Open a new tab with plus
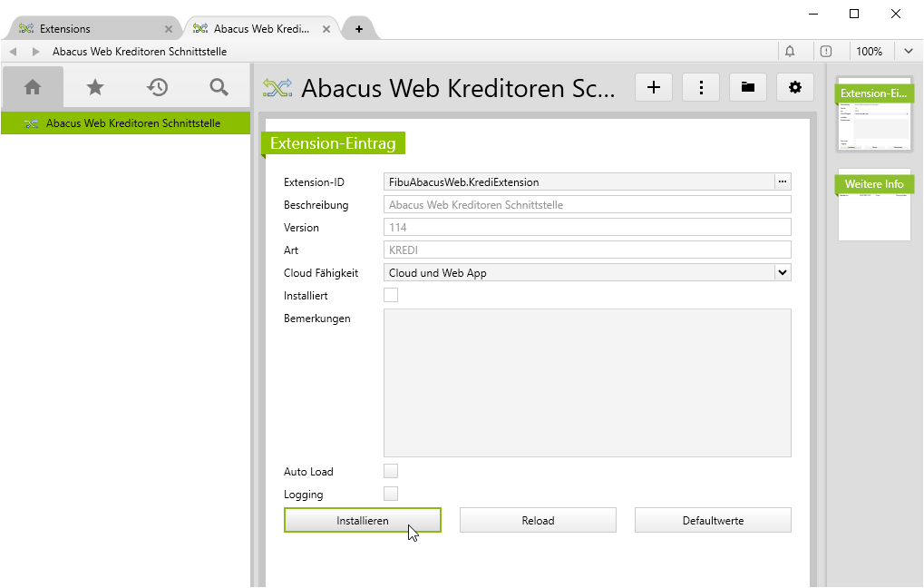 359,29
